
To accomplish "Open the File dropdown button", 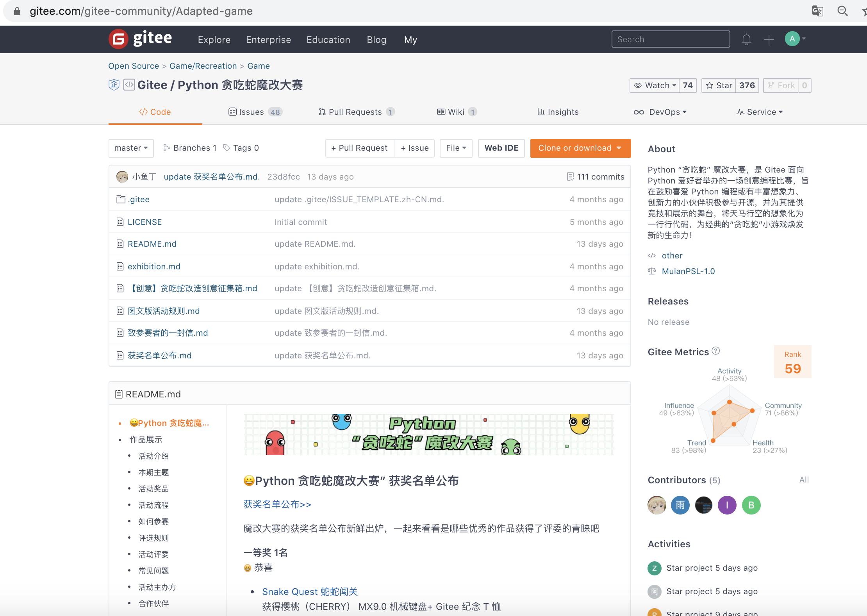I will (x=456, y=148).
